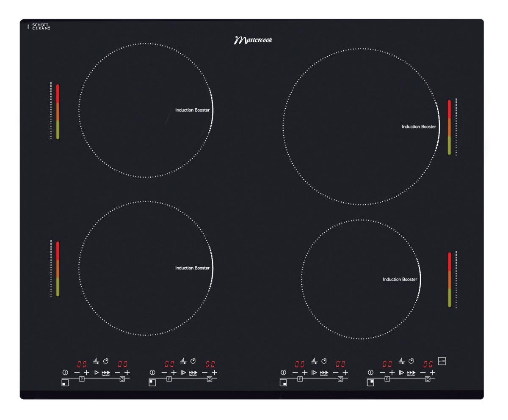This screenshot has width=508, height=420.
Task: Decrease timer of rear-right zone
Action: pyautogui.click(x=423, y=373)
